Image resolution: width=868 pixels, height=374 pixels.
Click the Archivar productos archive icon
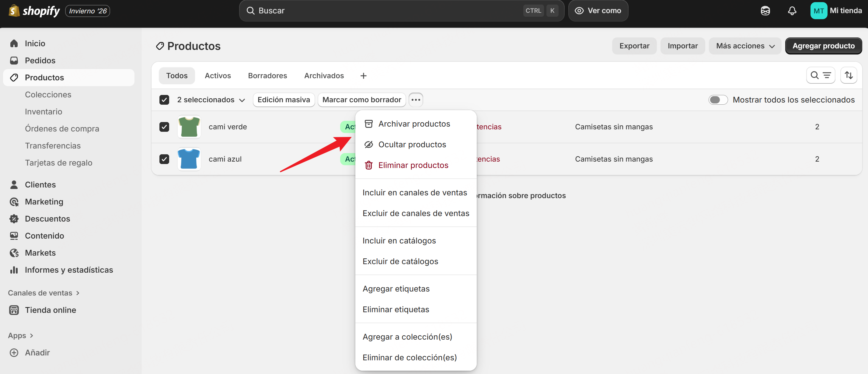[x=369, y=123]
